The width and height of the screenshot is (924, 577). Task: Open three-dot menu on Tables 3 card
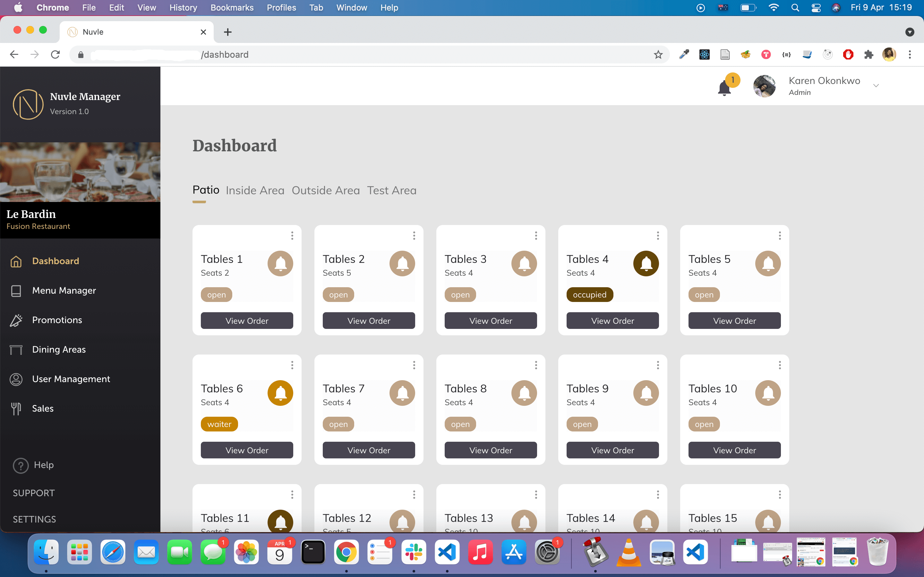pyautogui.click(x=536, y=236)
